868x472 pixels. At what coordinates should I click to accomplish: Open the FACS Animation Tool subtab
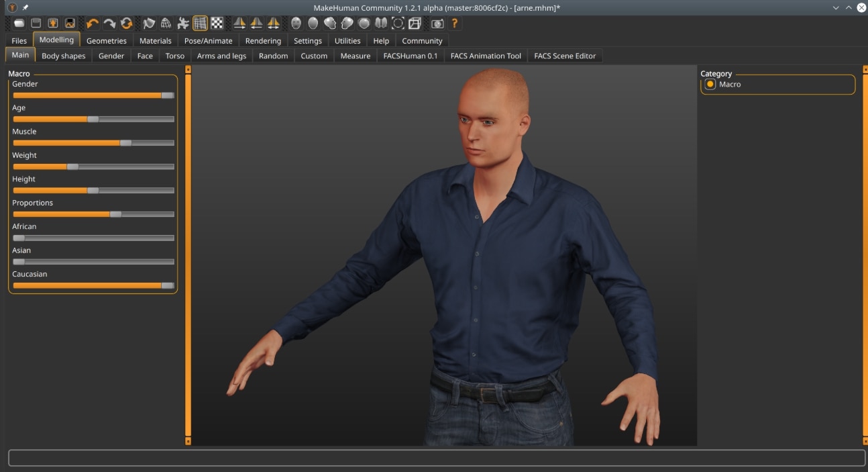486,56
